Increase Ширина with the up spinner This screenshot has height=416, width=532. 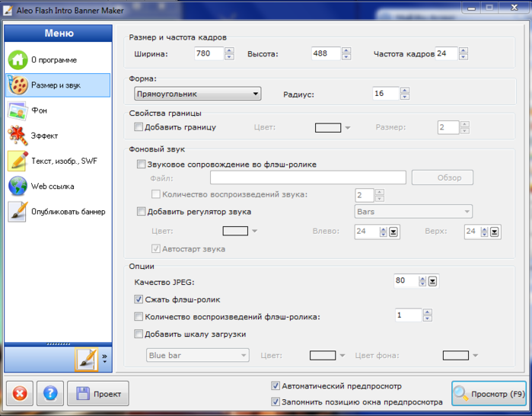click(229, 50)
